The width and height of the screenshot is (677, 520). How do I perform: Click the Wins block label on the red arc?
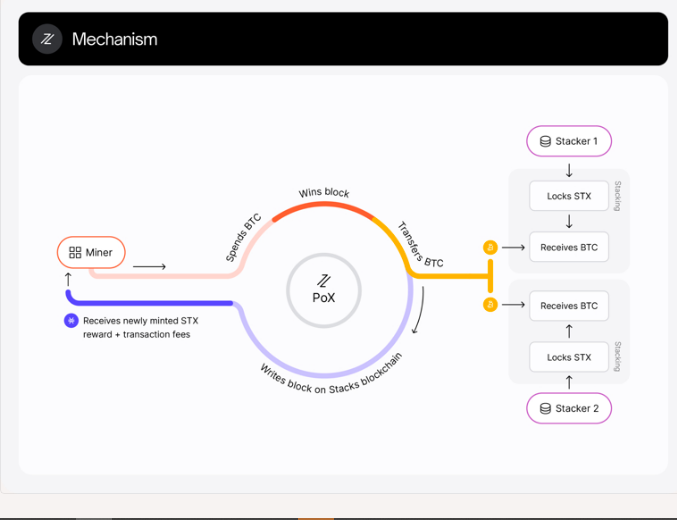click(324, 192)
